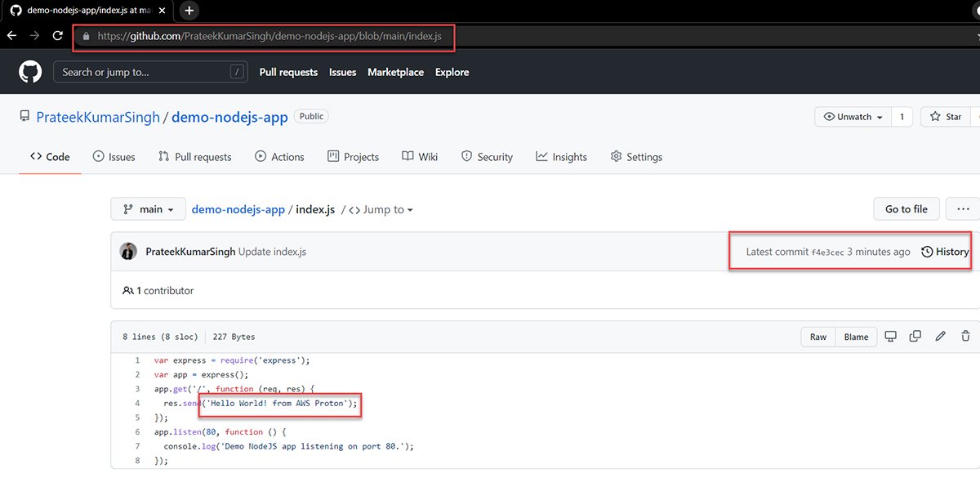
Task: Open repository Settings with gear icon
Action: point(636,156)
